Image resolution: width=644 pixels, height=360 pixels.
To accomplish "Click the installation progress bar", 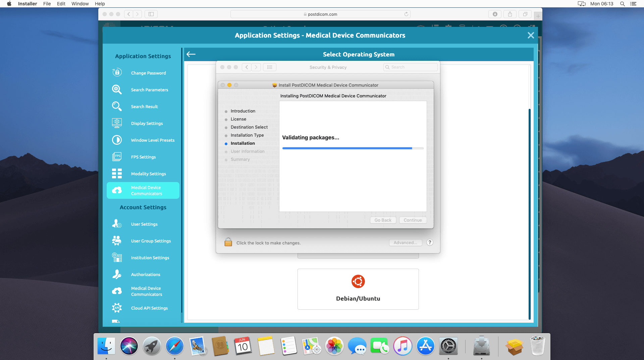I will point(353,148).
